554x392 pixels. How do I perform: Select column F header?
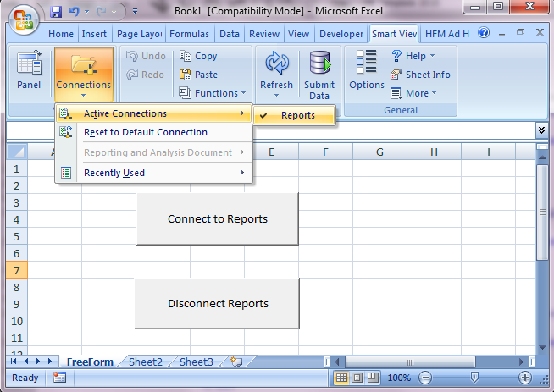pos(325,152)
